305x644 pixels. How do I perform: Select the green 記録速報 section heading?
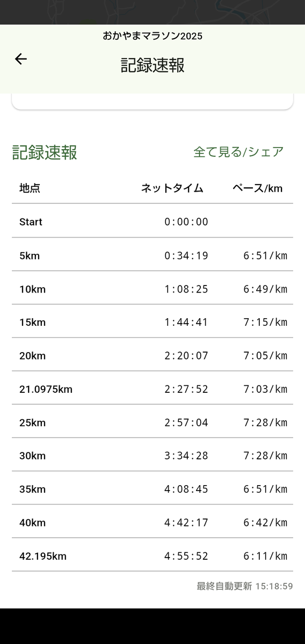(45, 152)
